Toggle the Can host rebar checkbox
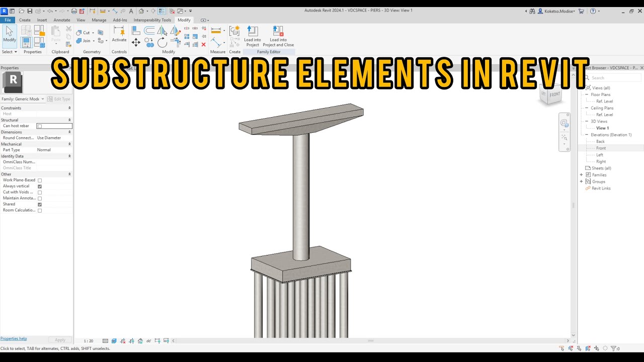The image size is (644, 362). tap(39, 126)
